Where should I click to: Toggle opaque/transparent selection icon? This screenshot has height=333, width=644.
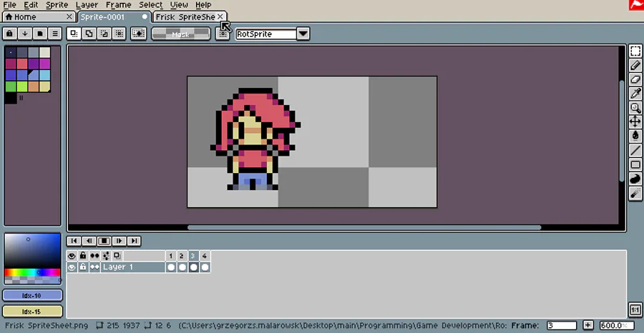[x=138, y=34]
